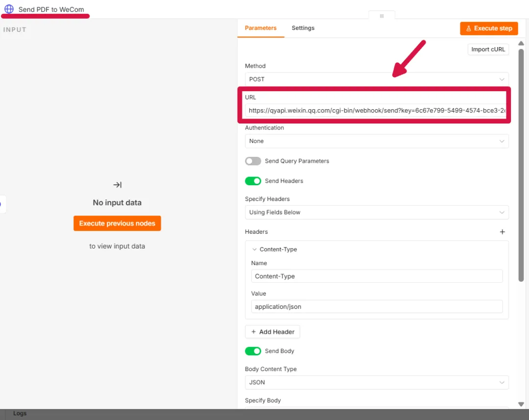Screen dimensions: 529x420
Task: Click the arrow icon above No input data
Action: (117, 185)
